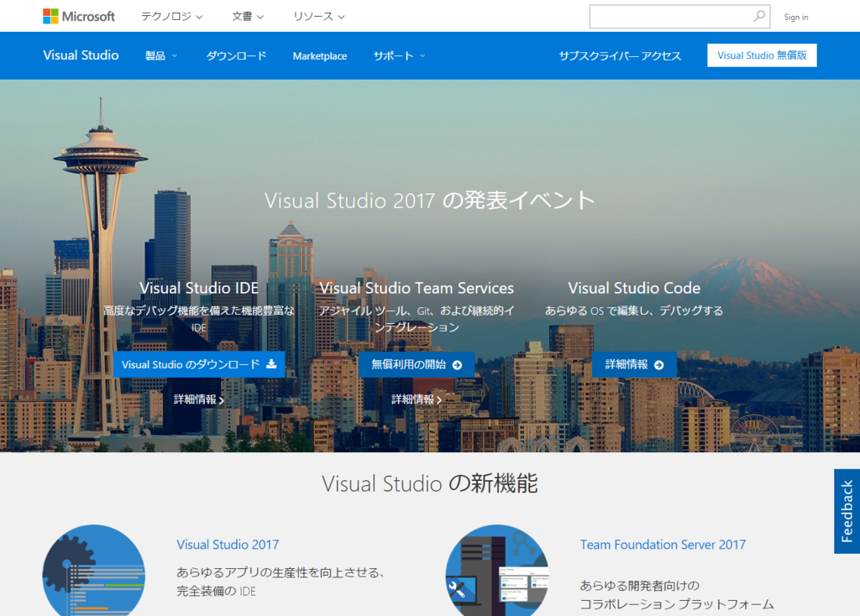Expand the 製品 menu

(x=160, y=56)
